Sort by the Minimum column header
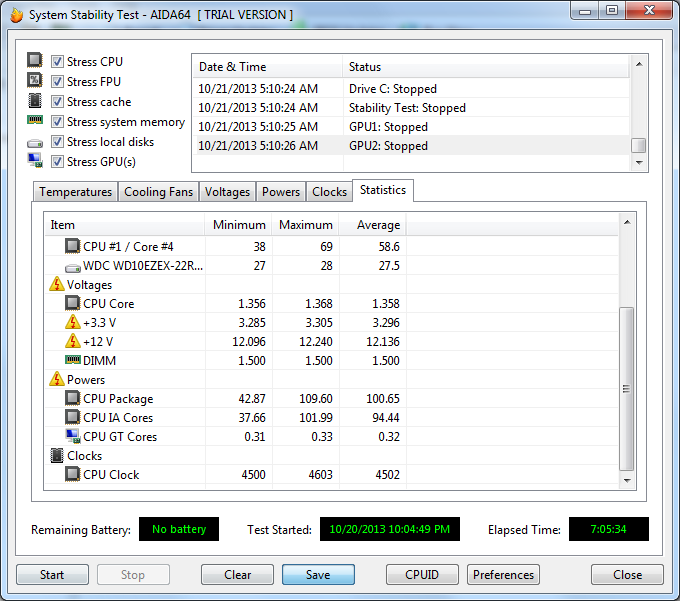This screenshot has height=601, width=680. point(239,225)
